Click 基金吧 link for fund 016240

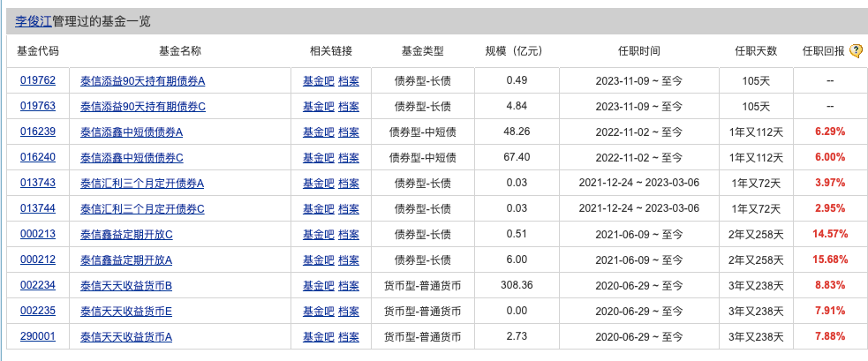pyautogui.click(x=318, y=158)
